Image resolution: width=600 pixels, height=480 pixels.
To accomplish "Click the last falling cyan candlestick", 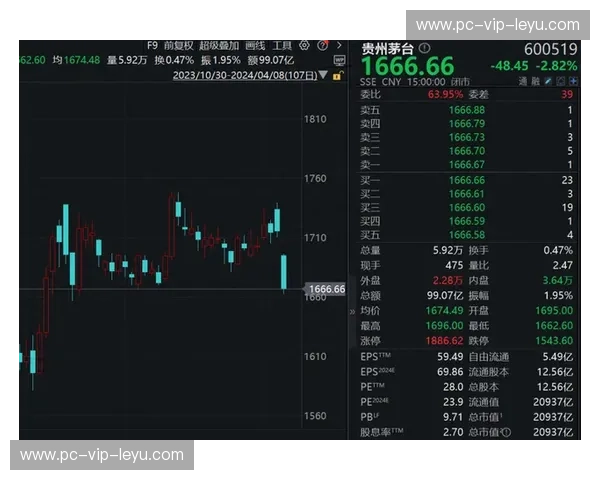I will click(x=284, y=272).
